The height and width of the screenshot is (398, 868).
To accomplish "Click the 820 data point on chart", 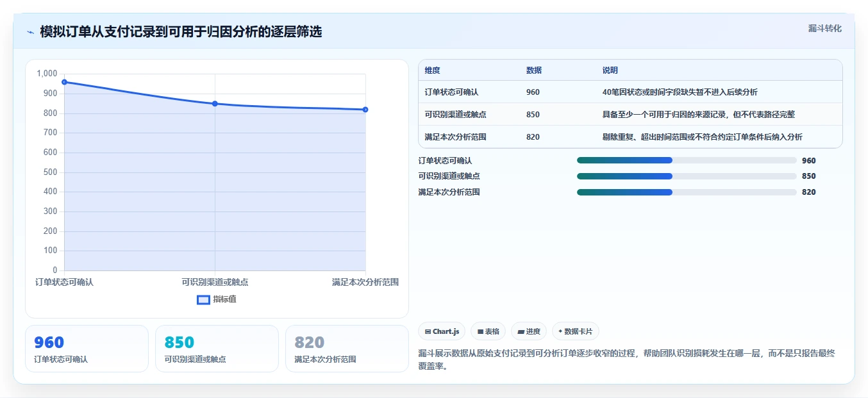I will tap(365, 110).
